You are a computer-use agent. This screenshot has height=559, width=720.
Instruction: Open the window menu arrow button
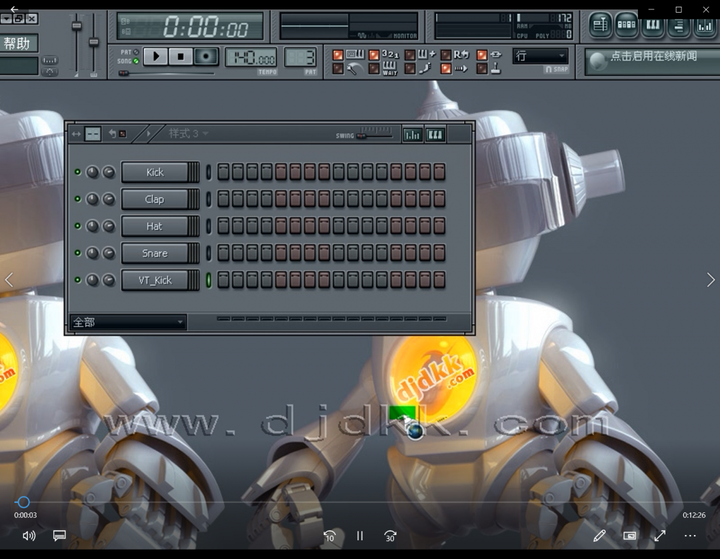(6, 19)
